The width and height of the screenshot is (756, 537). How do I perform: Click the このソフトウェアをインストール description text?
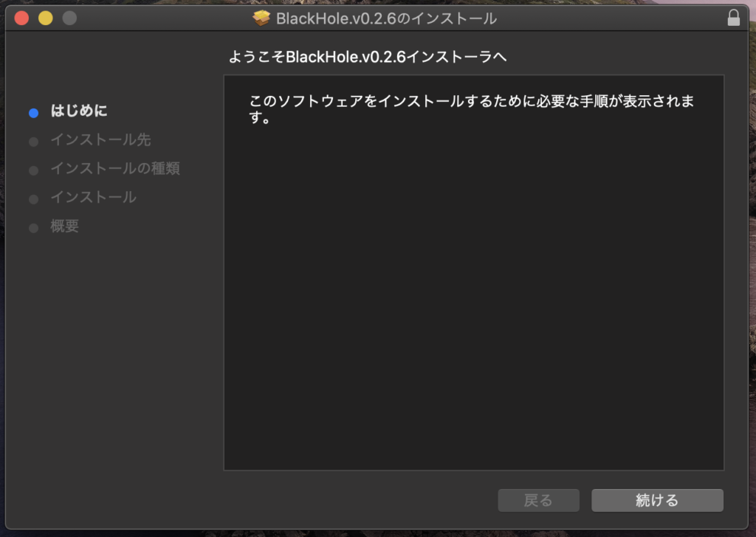(471, 109)
